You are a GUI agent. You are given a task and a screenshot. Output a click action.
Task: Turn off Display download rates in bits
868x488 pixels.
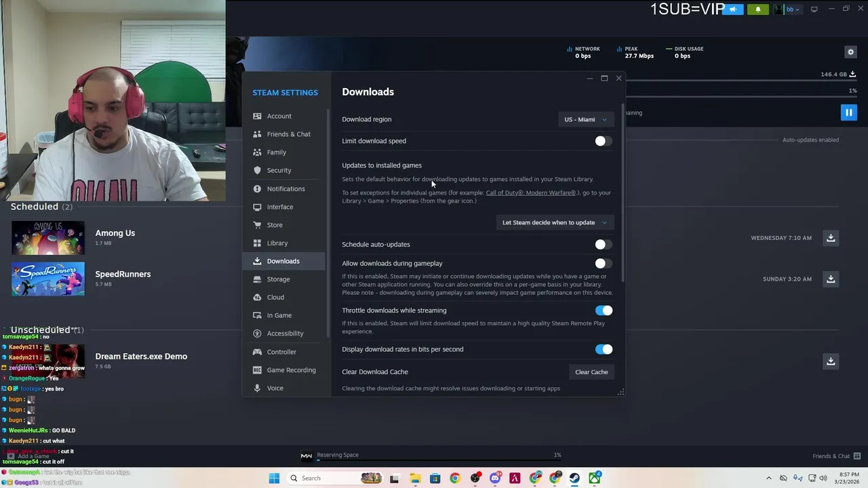(x=604, y=349)
